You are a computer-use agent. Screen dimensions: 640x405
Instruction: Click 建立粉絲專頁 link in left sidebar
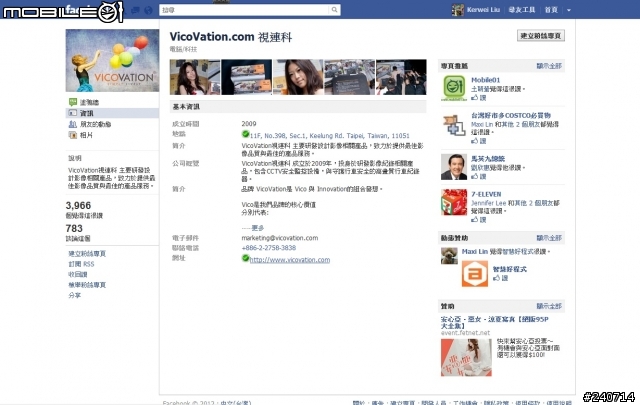87,254
